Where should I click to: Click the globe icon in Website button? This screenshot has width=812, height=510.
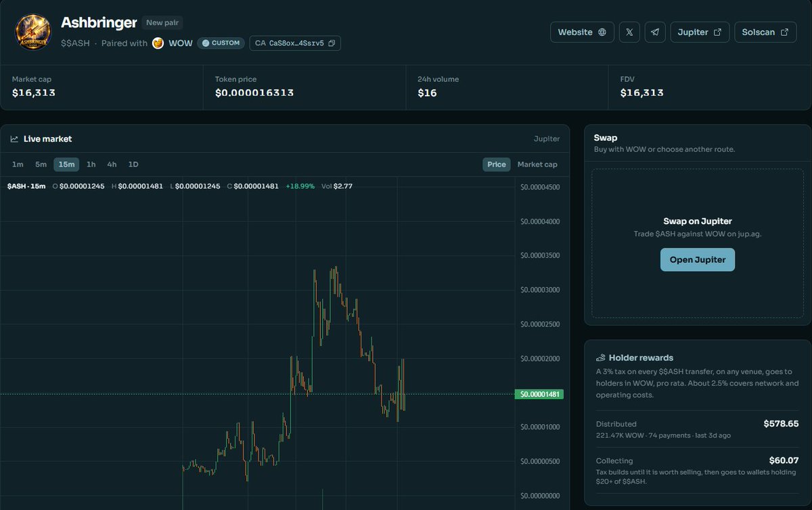pos(602,32)
